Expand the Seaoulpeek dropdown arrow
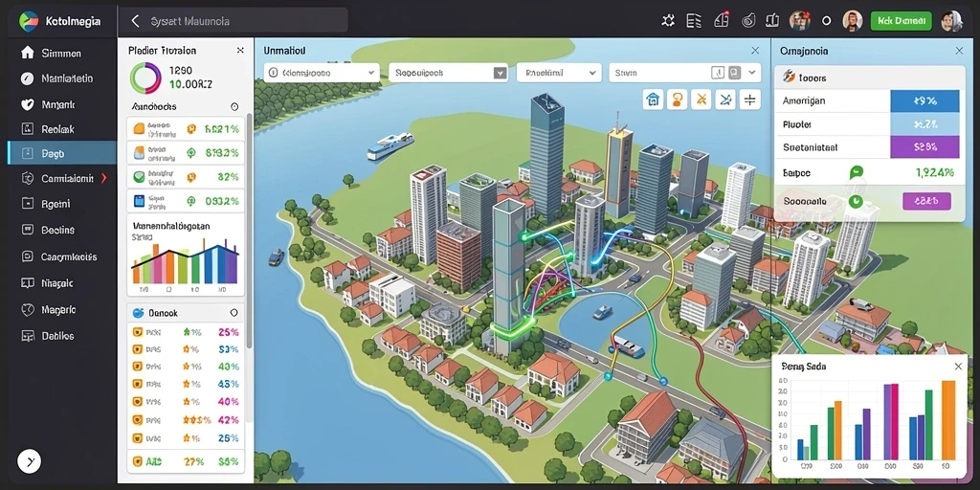The width and height of the screenshot is (980, 490). coord(500,73)
